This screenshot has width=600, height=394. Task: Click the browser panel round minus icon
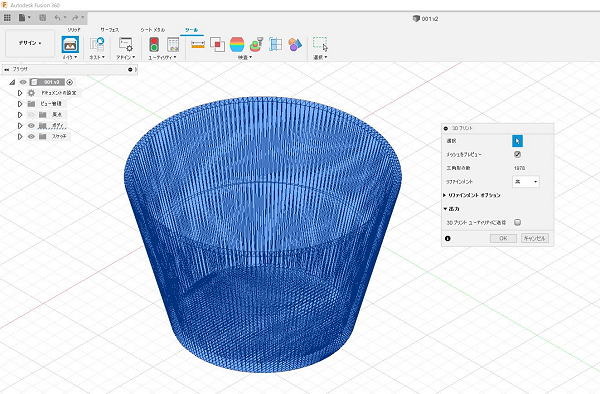pyautogui.click(x=130, y=70)
